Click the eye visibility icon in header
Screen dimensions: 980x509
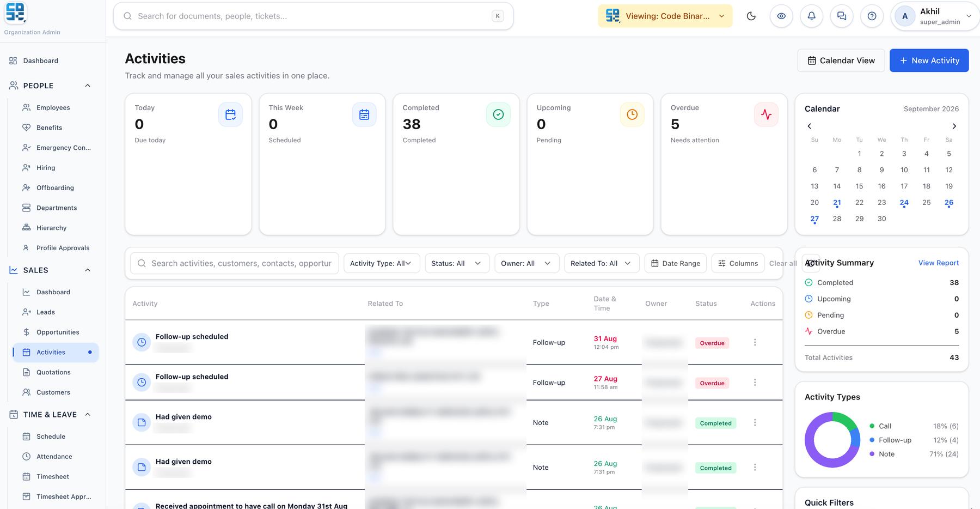pos(781,16)
